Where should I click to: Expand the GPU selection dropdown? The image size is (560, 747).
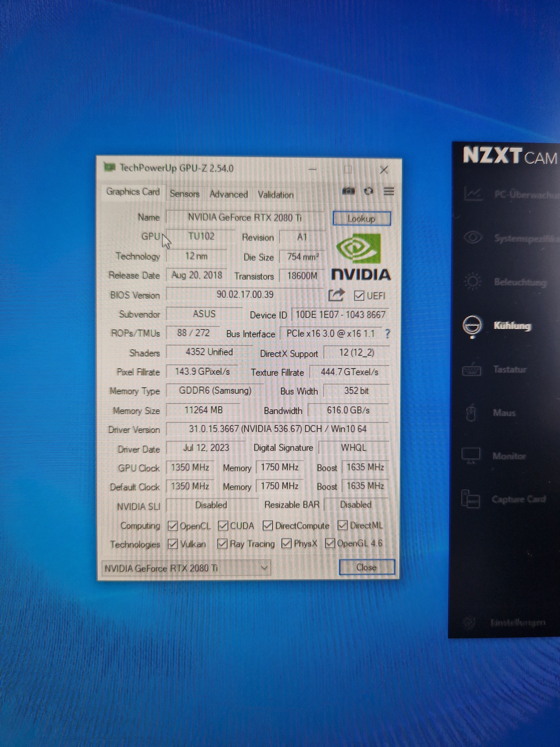[265, 568]
